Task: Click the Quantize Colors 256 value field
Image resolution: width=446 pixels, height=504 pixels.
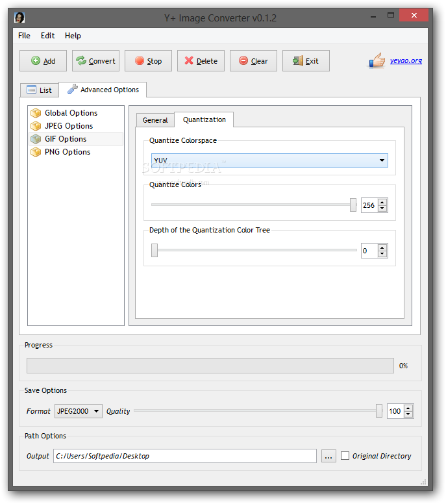Action: click(369, 205)
